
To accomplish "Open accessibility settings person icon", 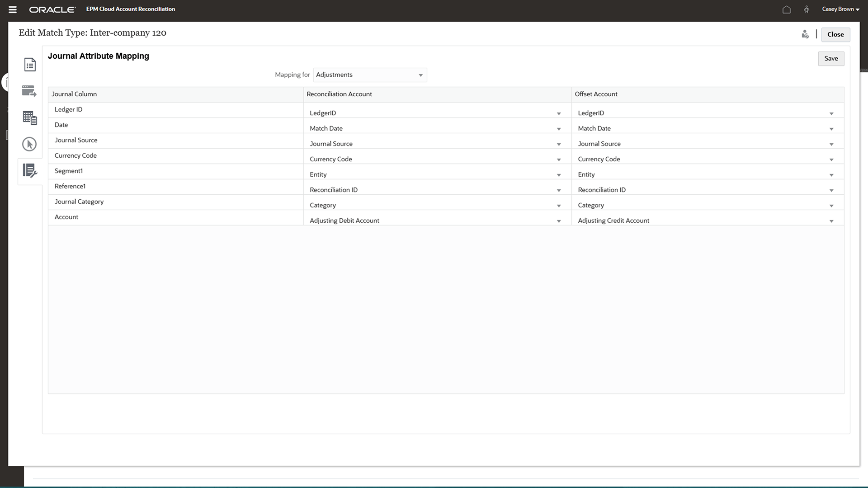I will pos(807,9).
